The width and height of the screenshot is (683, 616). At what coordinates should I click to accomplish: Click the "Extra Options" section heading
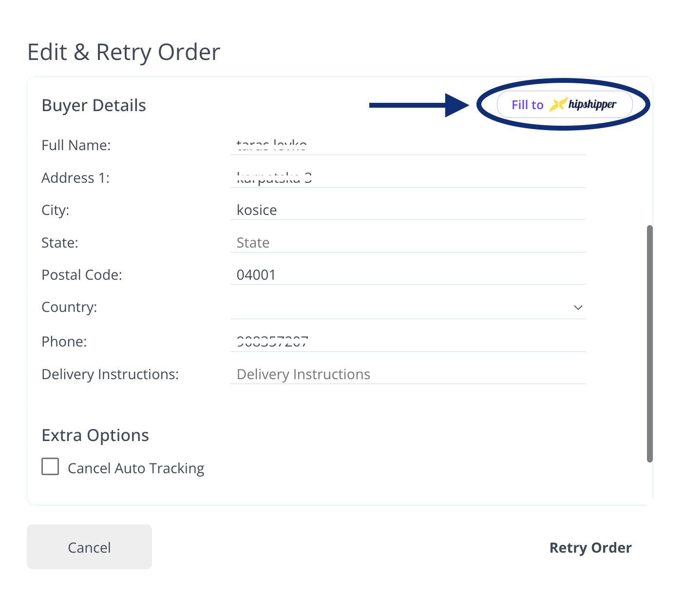click(95, 435)
